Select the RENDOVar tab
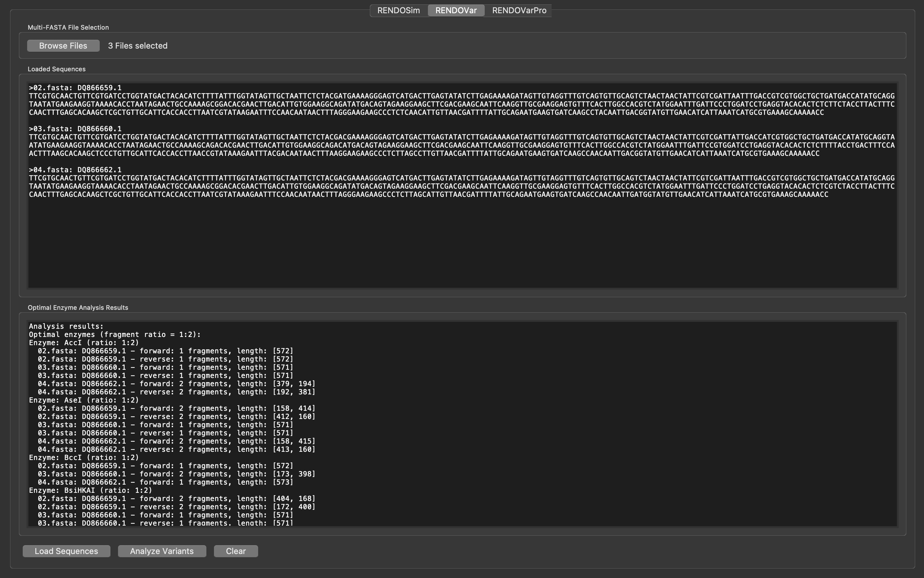The height and width of the screenshot is (578, 924). tap(456, 10)
